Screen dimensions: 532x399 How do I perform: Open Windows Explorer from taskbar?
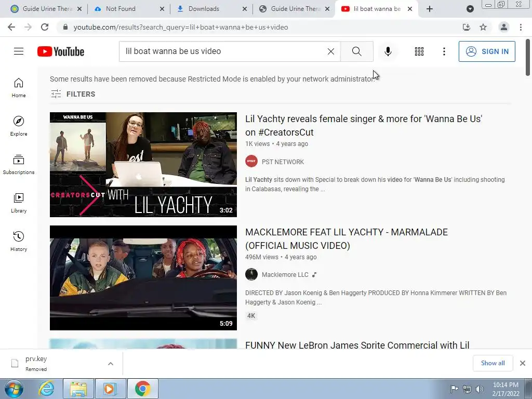[x=78, y=389]
